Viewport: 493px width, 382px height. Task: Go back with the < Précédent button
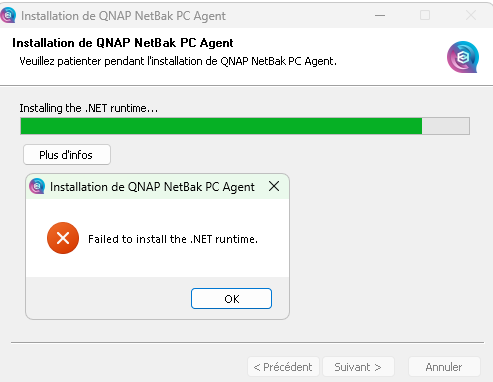pyautogui.click(x=283, y=367)
